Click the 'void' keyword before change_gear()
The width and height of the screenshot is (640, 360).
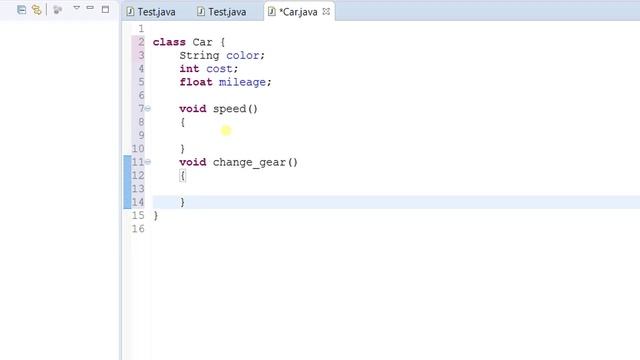193,162
